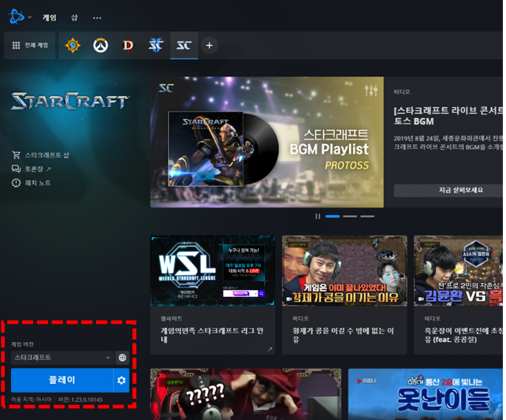Click the external link arrow on WSL card
Screen dimensions: 506x420
coord(270,349)
